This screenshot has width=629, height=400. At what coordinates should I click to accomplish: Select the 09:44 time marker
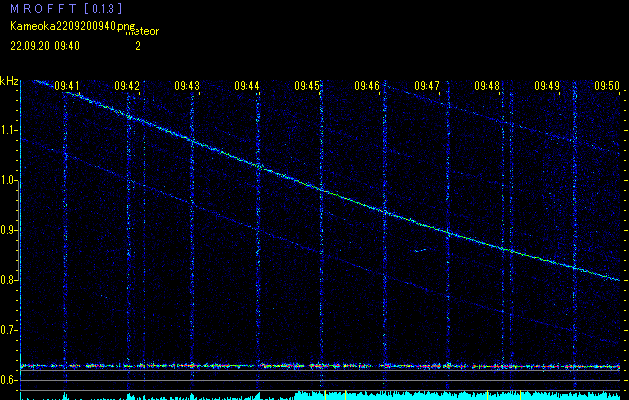click(247, 86)
